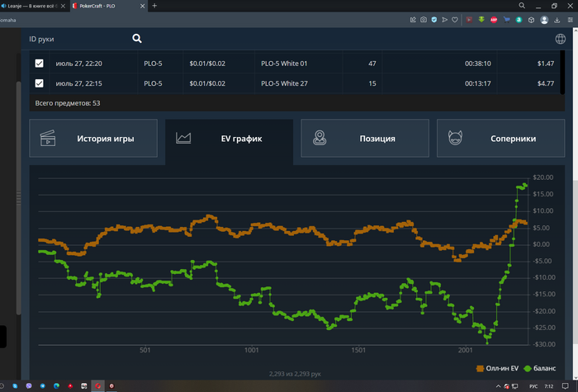This screenshot has height=392, width=578.
Task: Click the left sidebar scrollbar handle
Action: coord(18,197)
